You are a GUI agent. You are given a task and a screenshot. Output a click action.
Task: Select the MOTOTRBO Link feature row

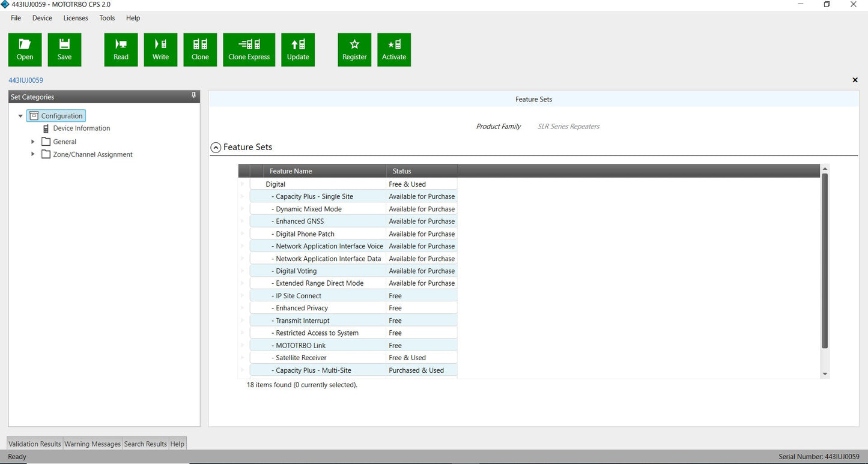tap(353, 346)
